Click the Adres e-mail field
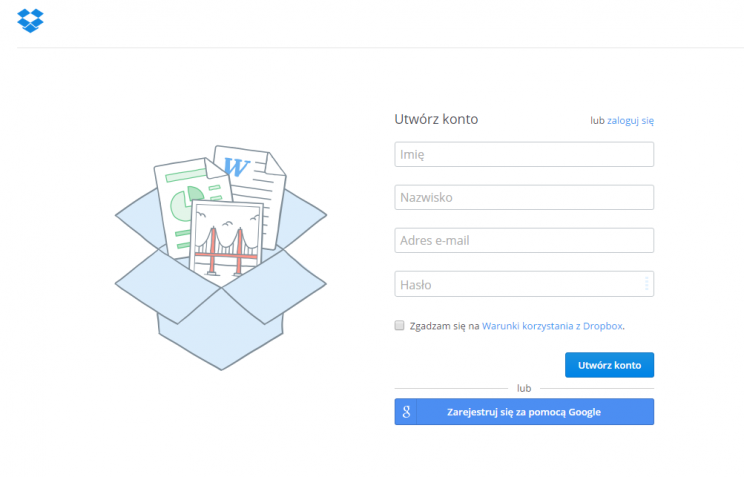This screenshot has width=744, height=477. [x=524, y=241]
